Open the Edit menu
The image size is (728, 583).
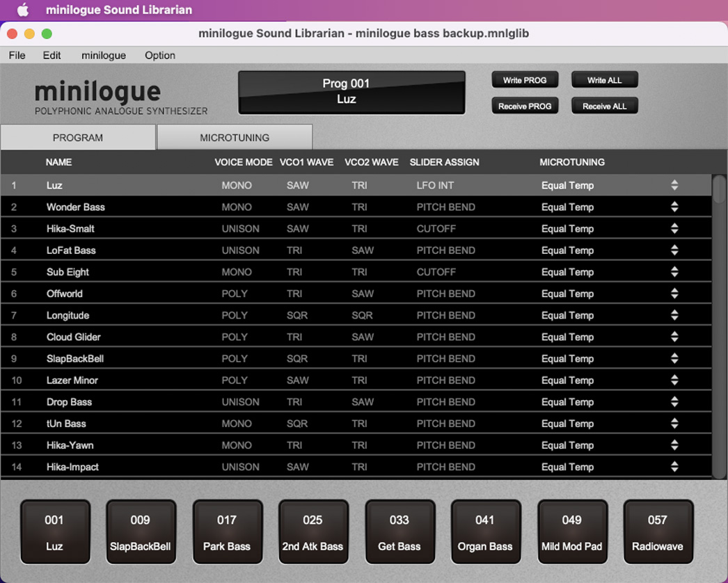click(52, 55)
